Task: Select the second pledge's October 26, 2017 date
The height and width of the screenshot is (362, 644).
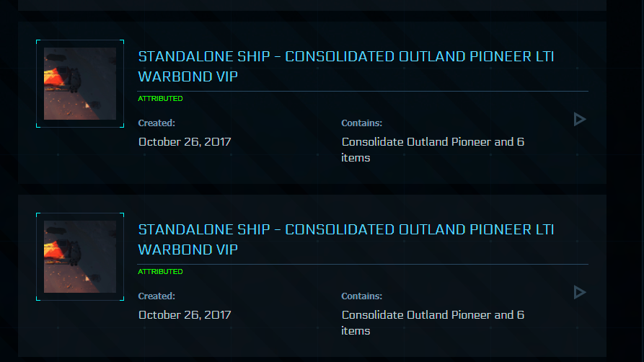Action: coord(185,315)
